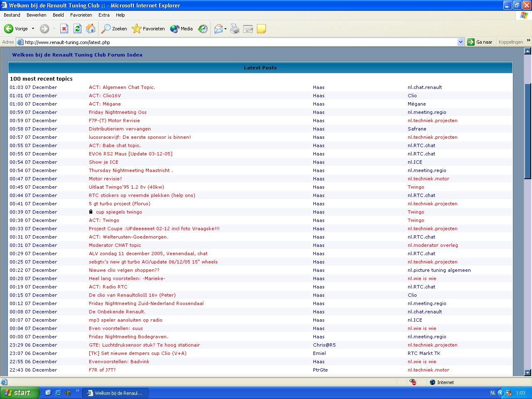Click the Mail envelope icon
The height and width of the screenshot is (399, 532).
[218, 29]
